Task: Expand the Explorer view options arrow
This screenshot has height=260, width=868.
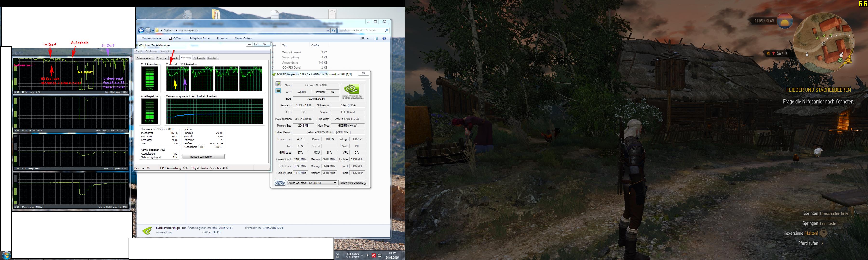Action: pos(368,39)
